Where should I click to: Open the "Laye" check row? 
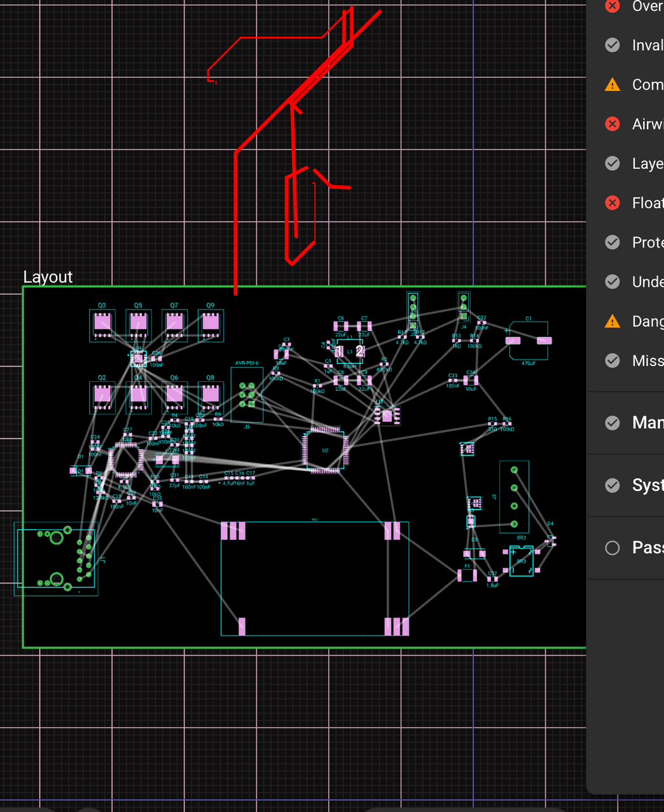pos(626,163)
